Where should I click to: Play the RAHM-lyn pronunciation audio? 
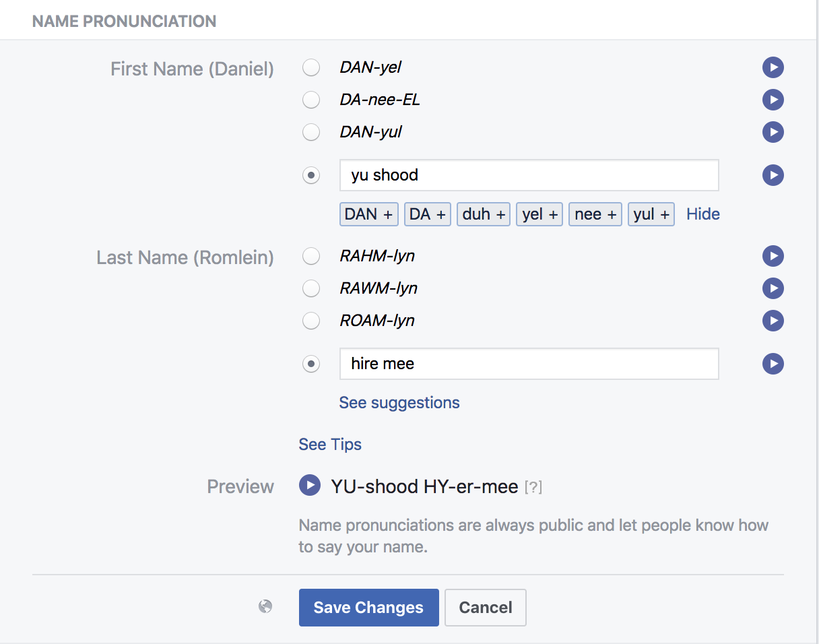tap(773, 256)
